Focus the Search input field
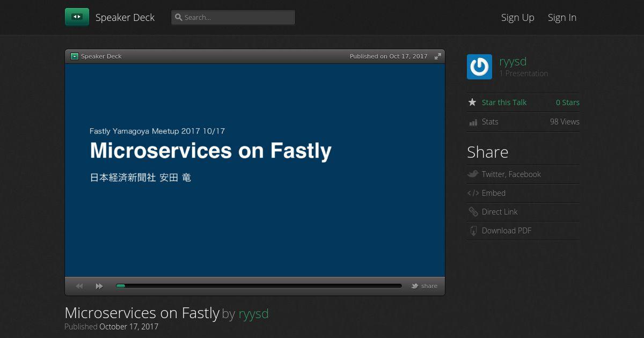Image resolution: width=644 pixels, height=338 pixels. (233, 17)
